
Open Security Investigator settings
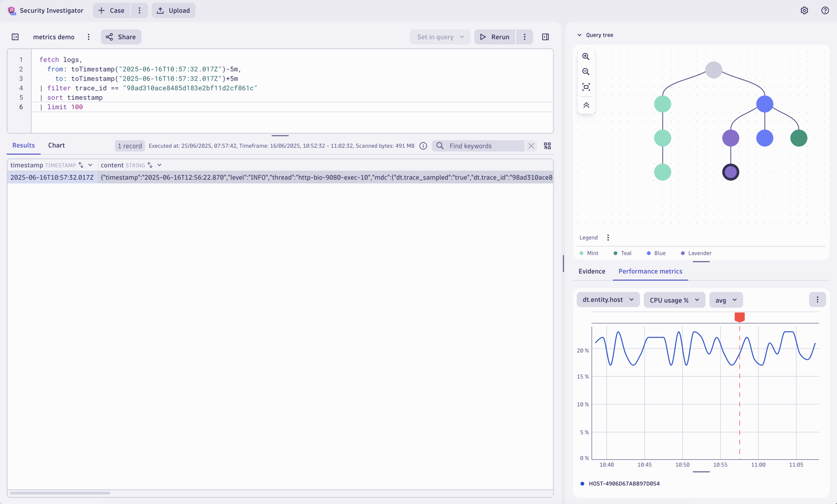804,10
